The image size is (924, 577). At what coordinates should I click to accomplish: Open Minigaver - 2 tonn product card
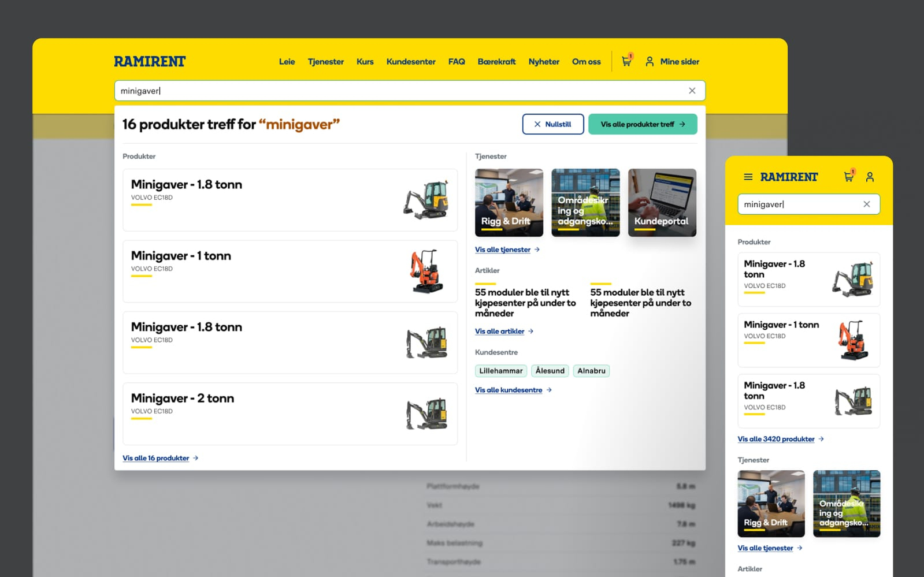click(x=290, y=414)
